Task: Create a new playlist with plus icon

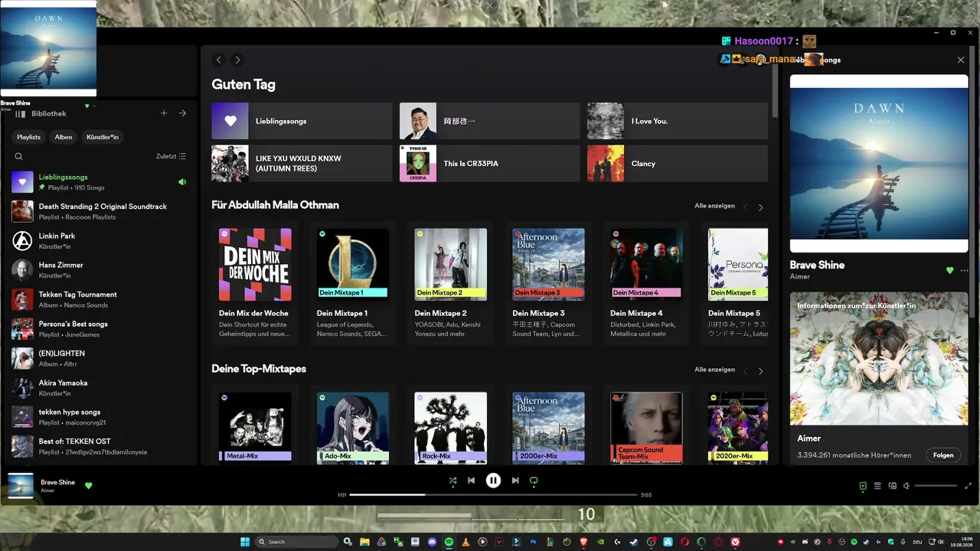Action: [x=164, y=113]
